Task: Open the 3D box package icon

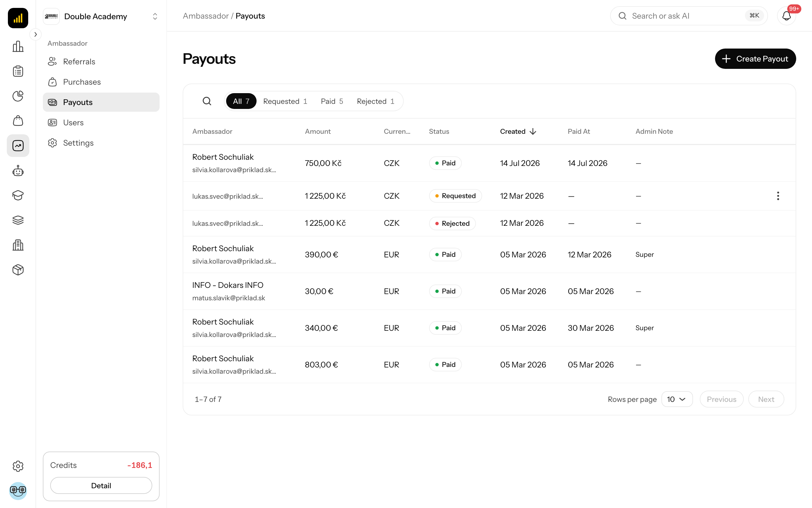Action: [18, 270]
